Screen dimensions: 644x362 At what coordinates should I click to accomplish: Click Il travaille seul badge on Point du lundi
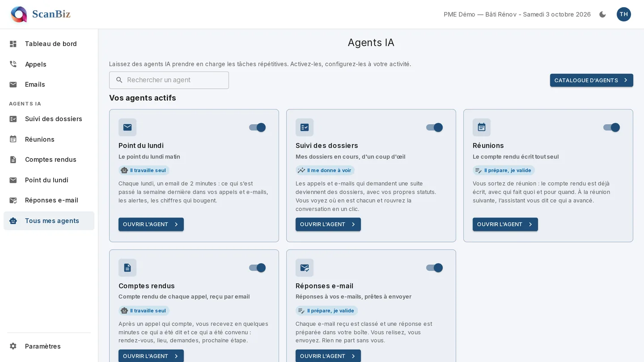click(x=144, y=170)
